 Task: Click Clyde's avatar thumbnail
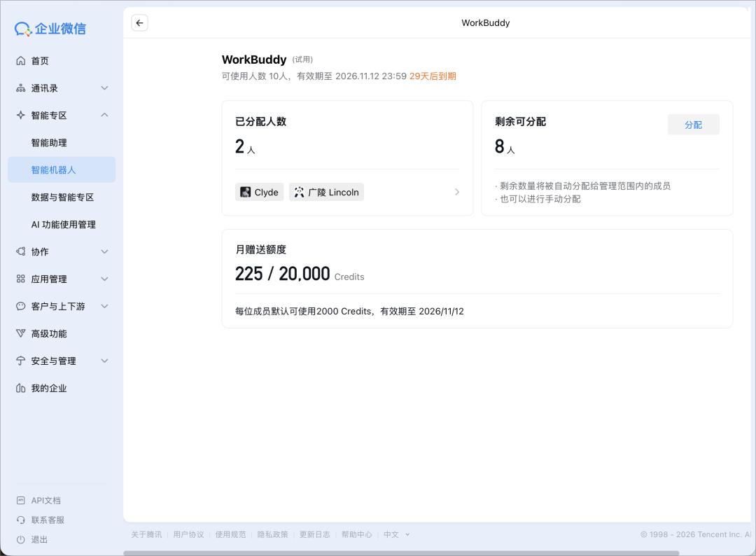246,193
